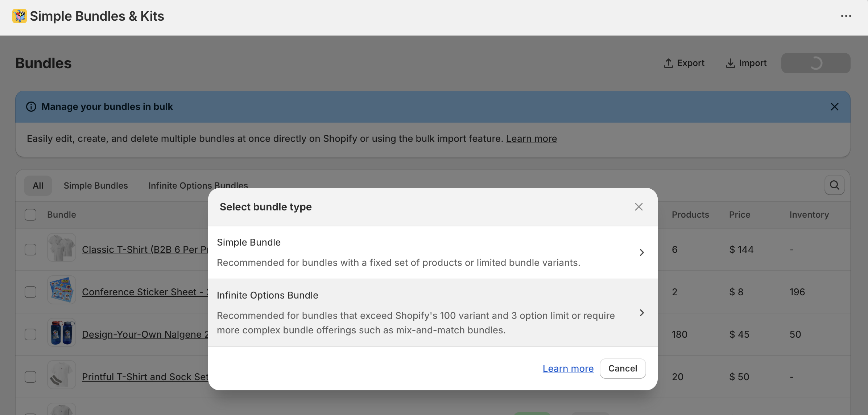868x415 pixels.
Task: Click the Export button
Action: pos(684,63)
